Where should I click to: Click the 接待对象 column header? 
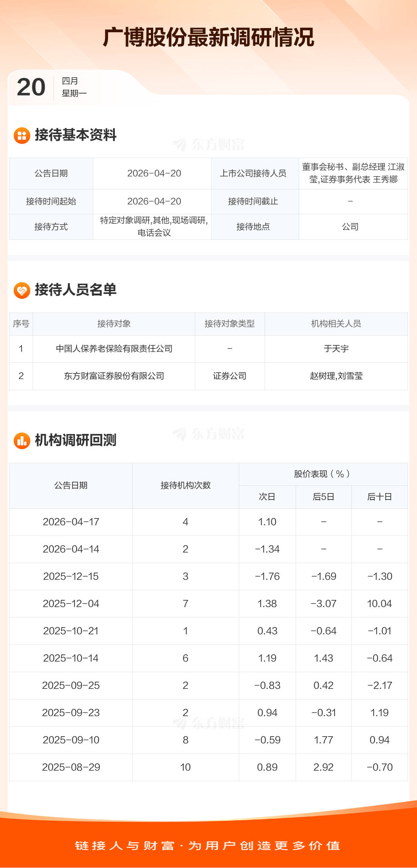(x=114, y=324)
